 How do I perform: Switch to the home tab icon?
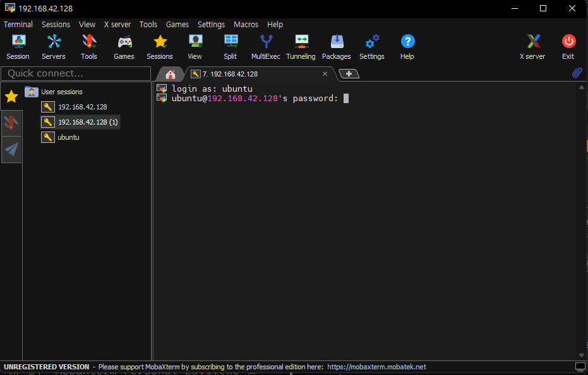171,74
